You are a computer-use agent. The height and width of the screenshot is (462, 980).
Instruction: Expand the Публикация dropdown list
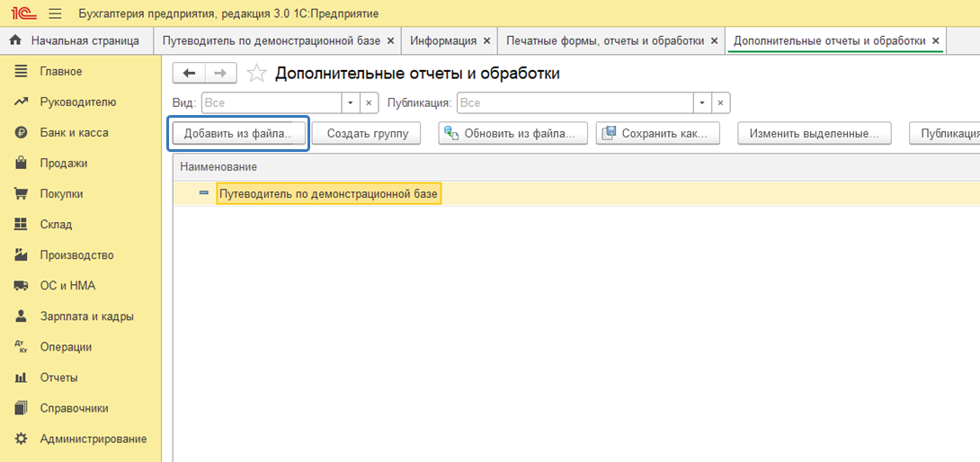coord(702,102)
